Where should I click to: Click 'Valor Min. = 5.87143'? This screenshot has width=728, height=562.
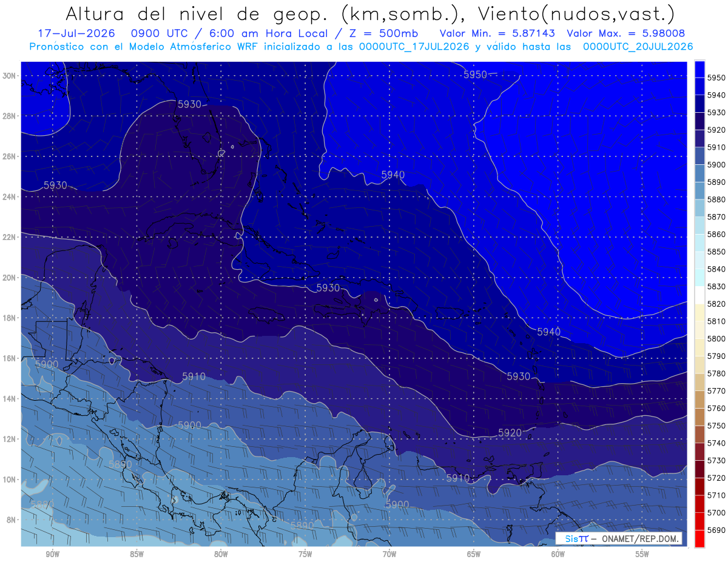(x=497, y=33)
